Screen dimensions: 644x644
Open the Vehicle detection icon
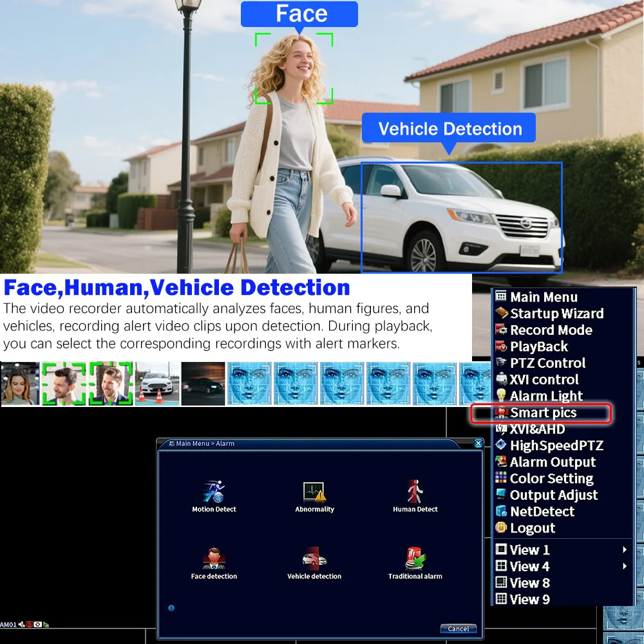[x=314, y=558]
